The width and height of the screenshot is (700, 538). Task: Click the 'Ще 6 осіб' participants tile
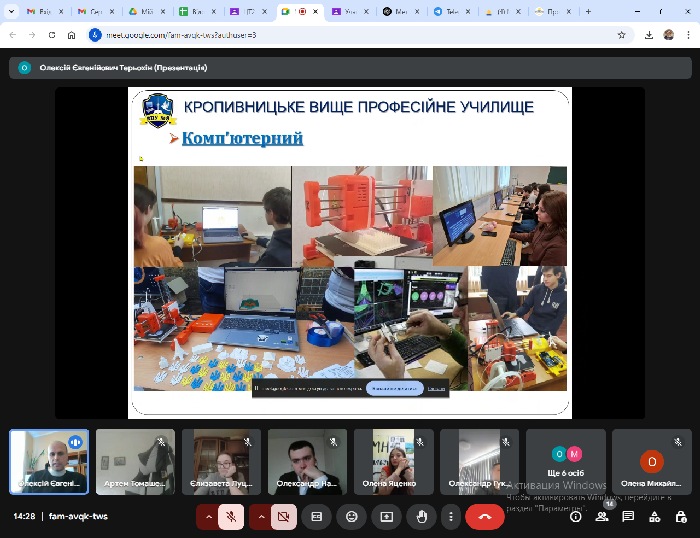coord(566,462)
